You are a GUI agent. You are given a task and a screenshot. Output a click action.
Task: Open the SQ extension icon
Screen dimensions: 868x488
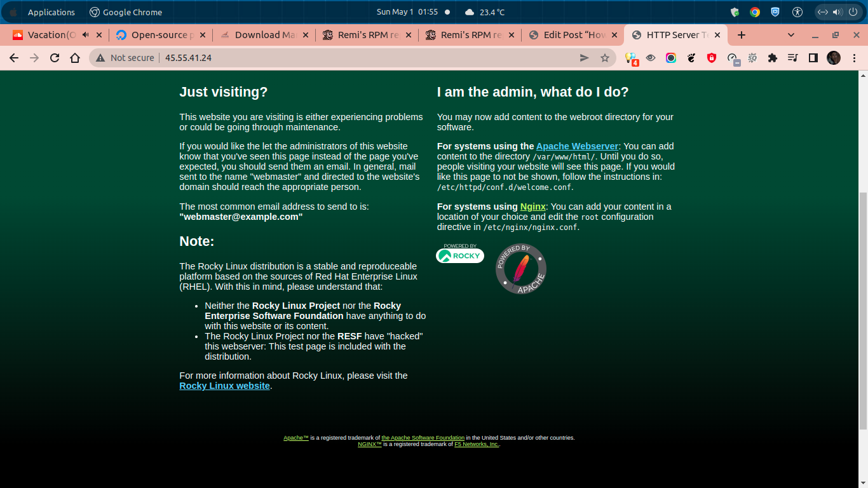[x=752, y=58]
